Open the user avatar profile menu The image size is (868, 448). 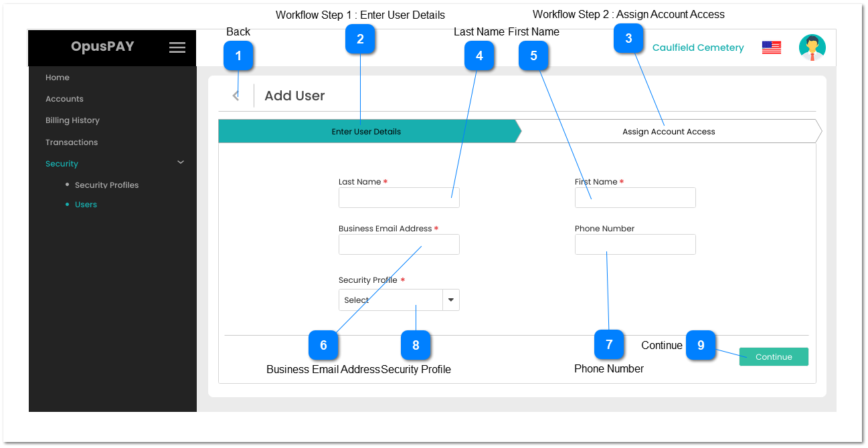pos(812,47)
